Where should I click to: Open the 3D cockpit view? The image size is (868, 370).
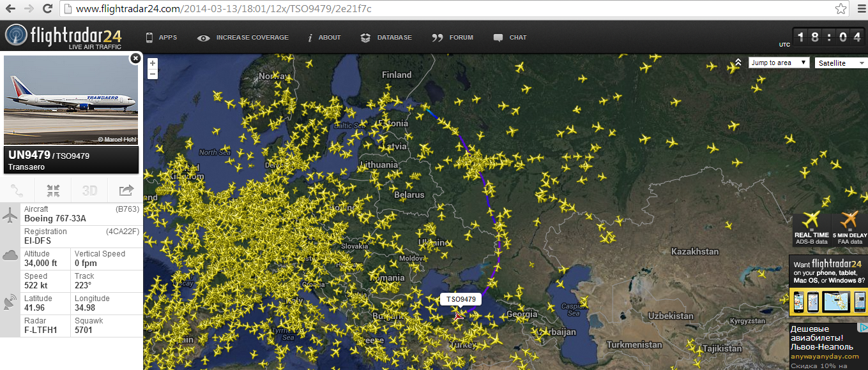[x=89, y=190]
